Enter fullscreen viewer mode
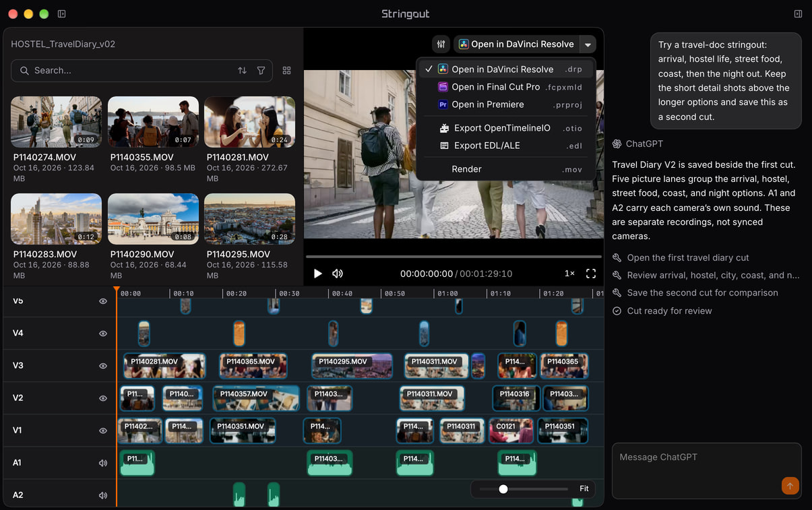812x510 pixels. 591,274
